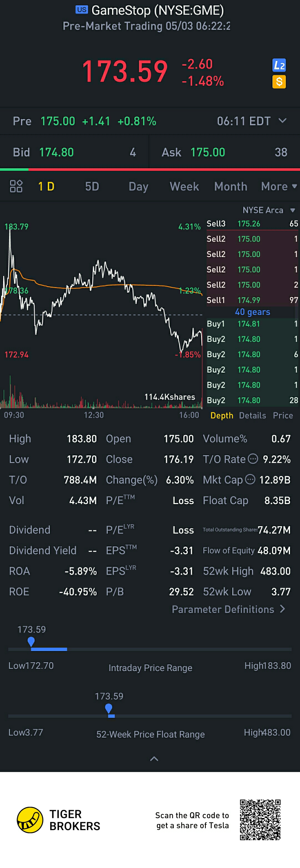Tap the Dividend Yield row
Viewport: 300px width, 868px height.
coord(53,551)
